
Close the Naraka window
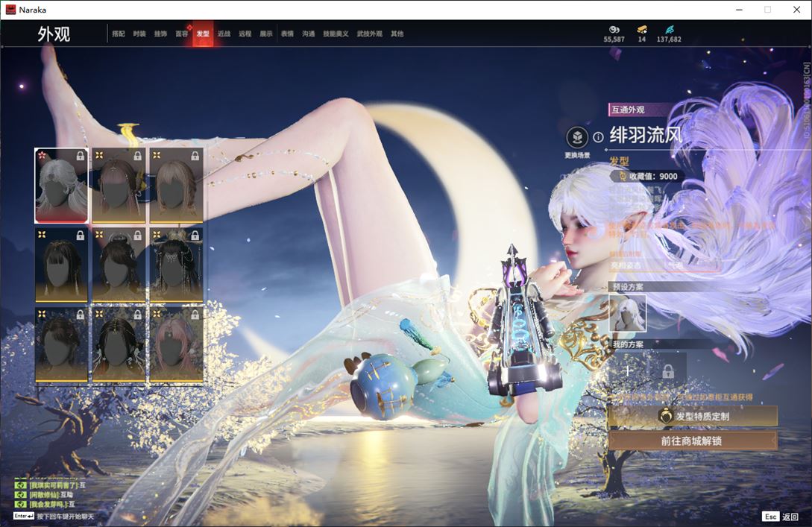pos(796,10)
